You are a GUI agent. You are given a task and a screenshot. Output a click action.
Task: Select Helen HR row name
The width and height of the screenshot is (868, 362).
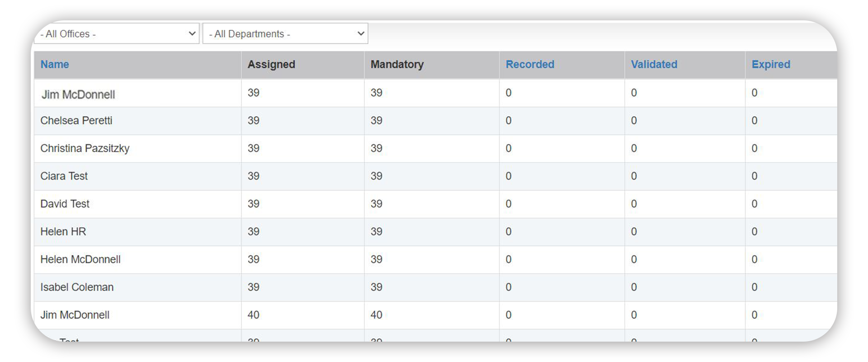[x=63, y=232]
